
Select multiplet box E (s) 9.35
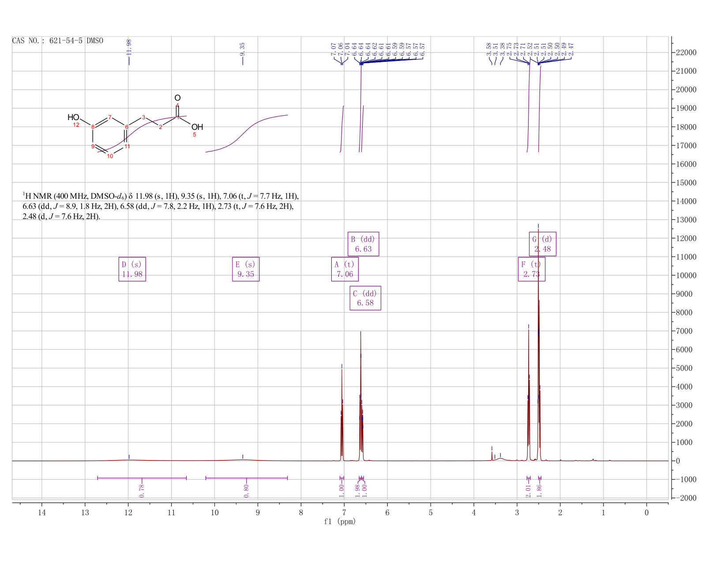pos(246,269)
